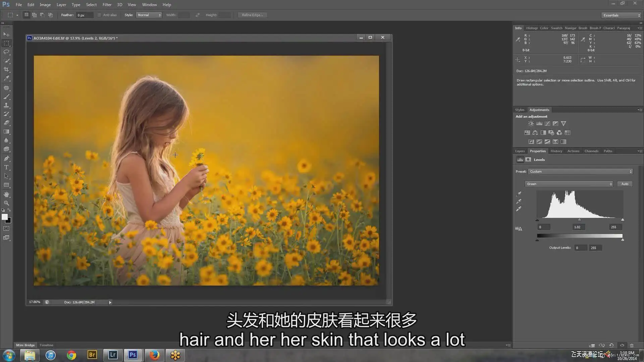This screenshot has height=362, width=644.
Task: Open the Filter menu
Action: click(x=107, y=5)
